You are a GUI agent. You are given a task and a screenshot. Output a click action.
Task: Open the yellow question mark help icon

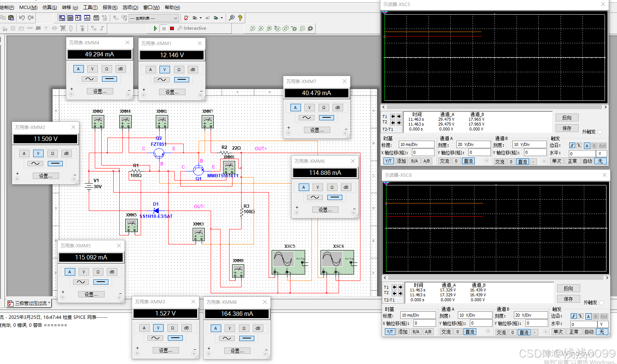click(240, 18)
